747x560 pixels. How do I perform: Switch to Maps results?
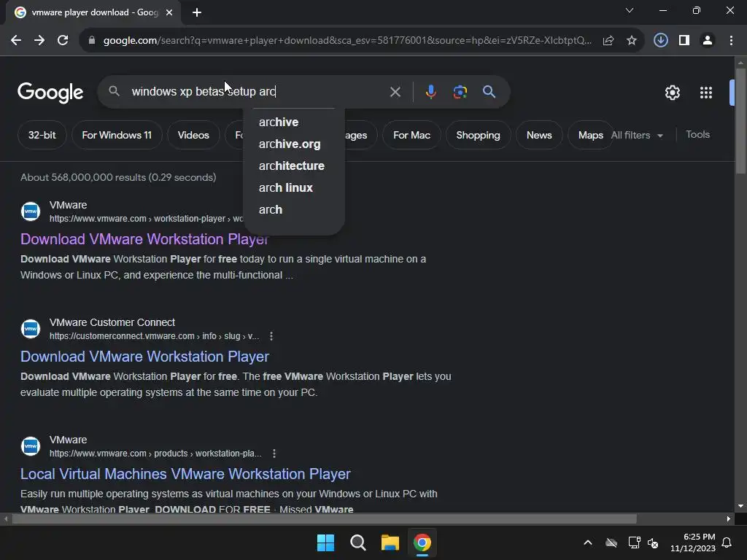(591, 135)
